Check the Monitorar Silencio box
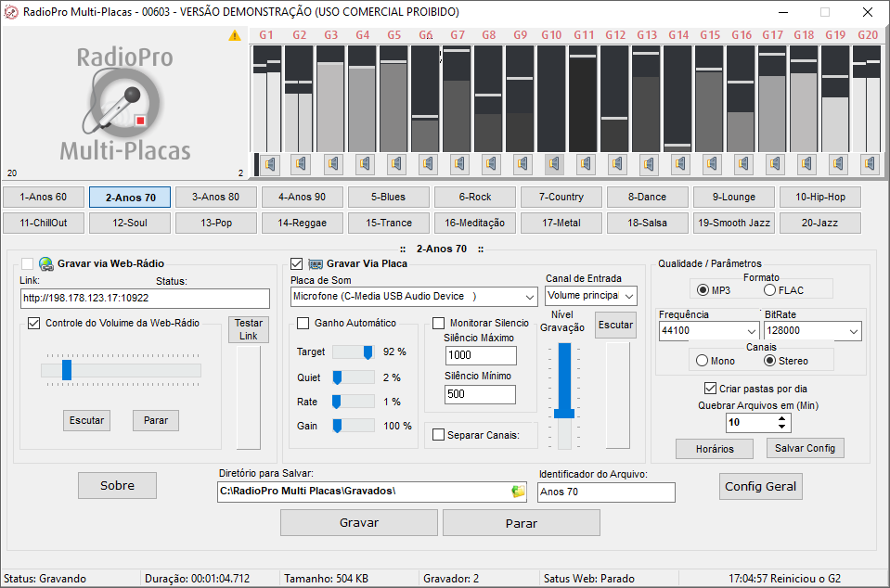 (438, 323)
